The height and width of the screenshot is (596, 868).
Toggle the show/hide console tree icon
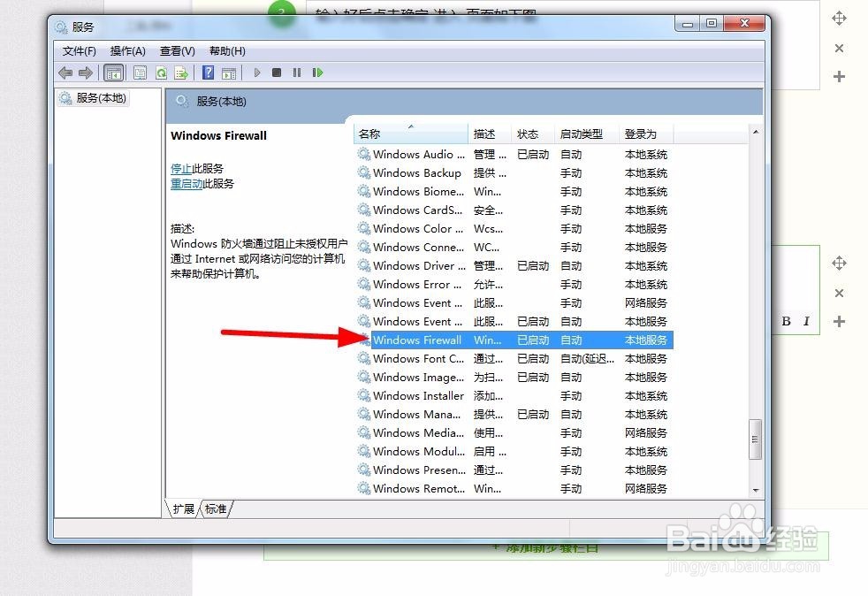pyautogui.click(x=113, y=73)
